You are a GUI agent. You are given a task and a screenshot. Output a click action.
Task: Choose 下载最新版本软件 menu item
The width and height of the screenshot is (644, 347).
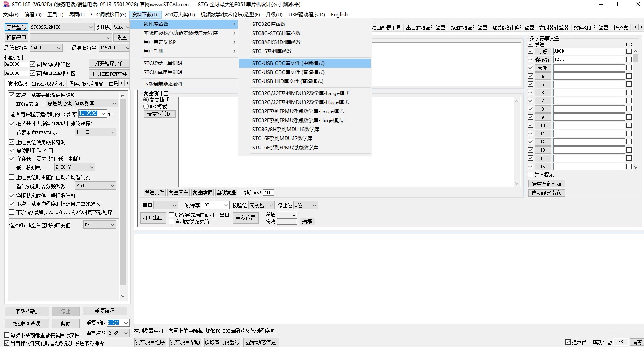[184, 84]
